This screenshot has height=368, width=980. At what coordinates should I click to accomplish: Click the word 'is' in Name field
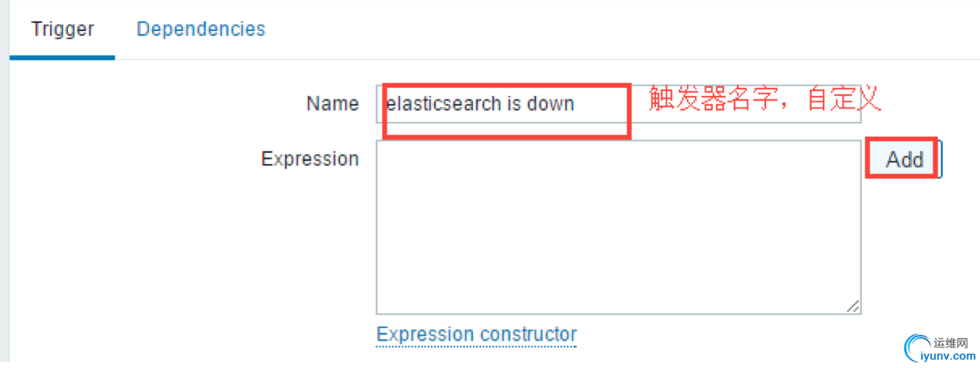pyautogui.click(x=514, y=103)
